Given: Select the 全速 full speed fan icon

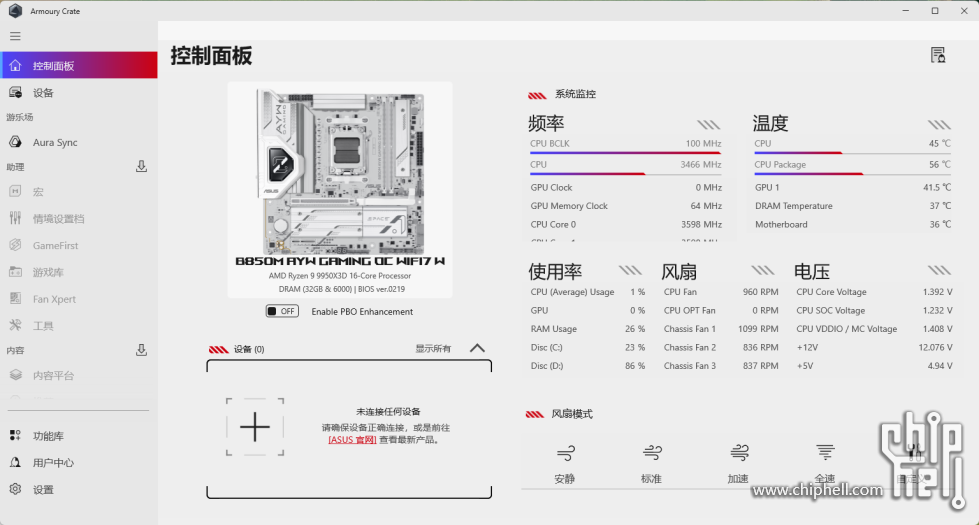Looking at the screenshot, I should [x=825, y=452].
